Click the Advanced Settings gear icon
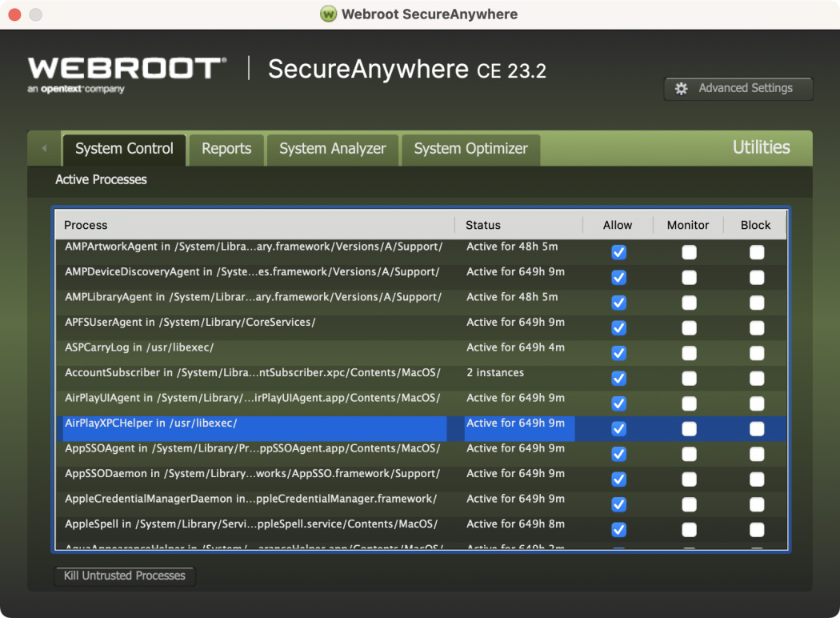 (681, 88)
